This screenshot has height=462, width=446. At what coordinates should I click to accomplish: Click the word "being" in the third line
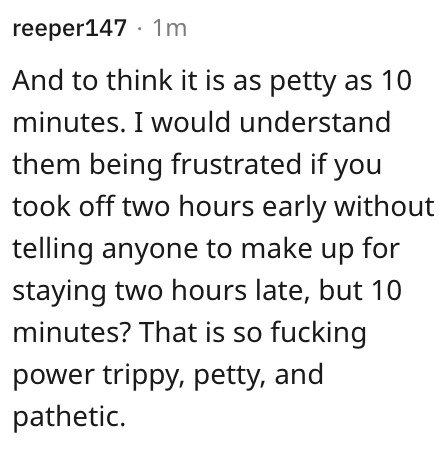tap(126, 165)
